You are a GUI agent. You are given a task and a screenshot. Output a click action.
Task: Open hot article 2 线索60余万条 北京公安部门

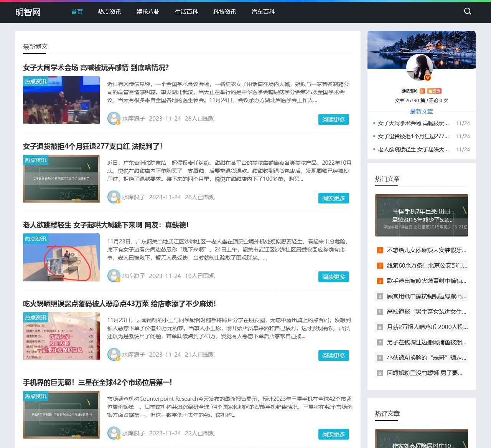tap(427, 266)
